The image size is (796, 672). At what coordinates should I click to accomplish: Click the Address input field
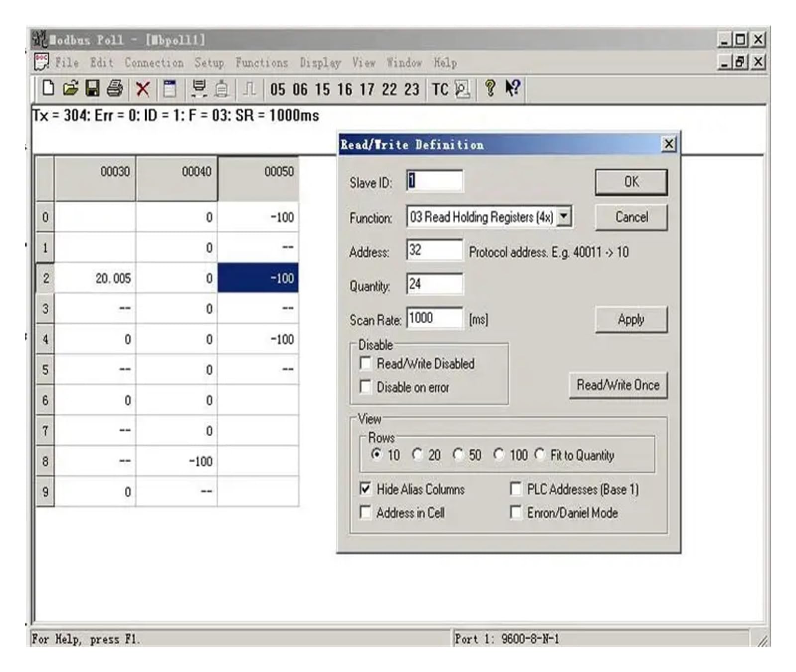[434, 250]
